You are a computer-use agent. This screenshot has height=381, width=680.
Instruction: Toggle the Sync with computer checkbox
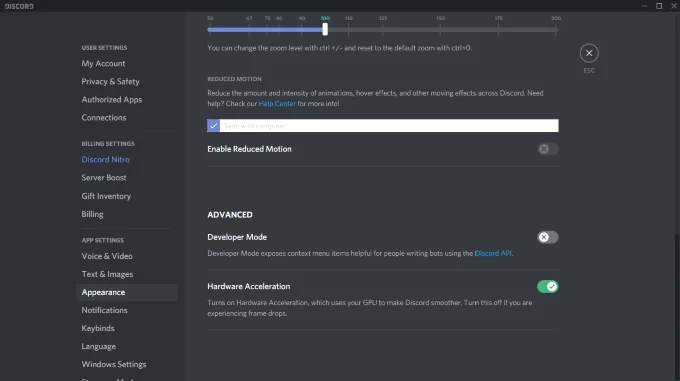tap(213, 126)
